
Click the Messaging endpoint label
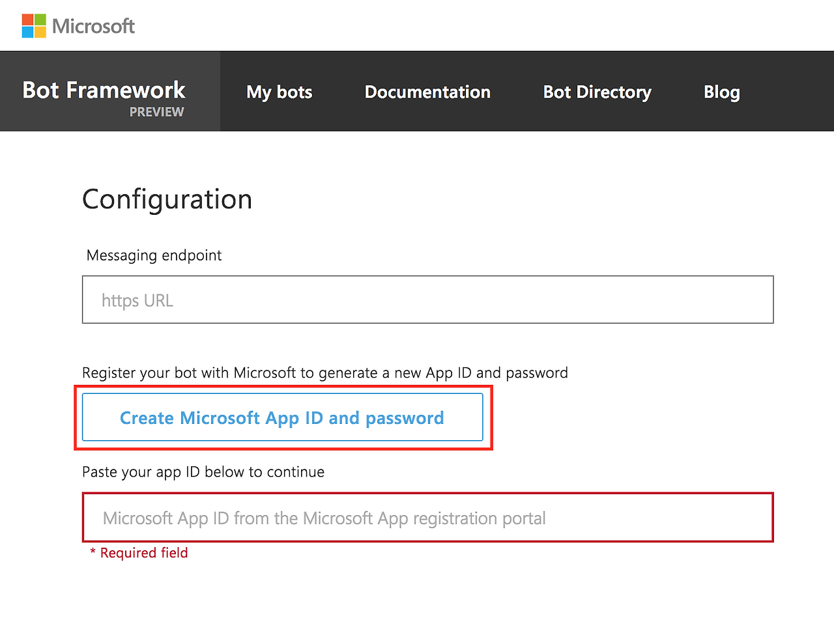click(x=154, y=255)
